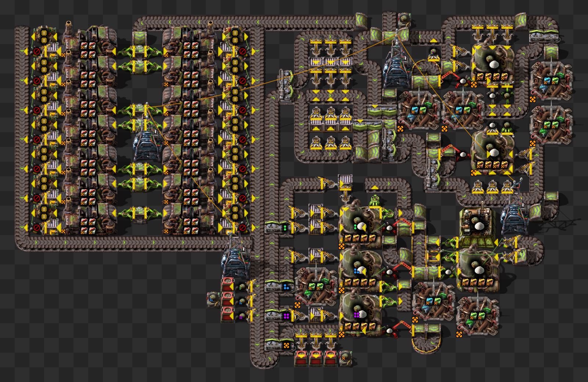Open rightmost red chest in bottom chest row
Image resolution: width=588 pixels, height=382 pixels.
(331, 359)
